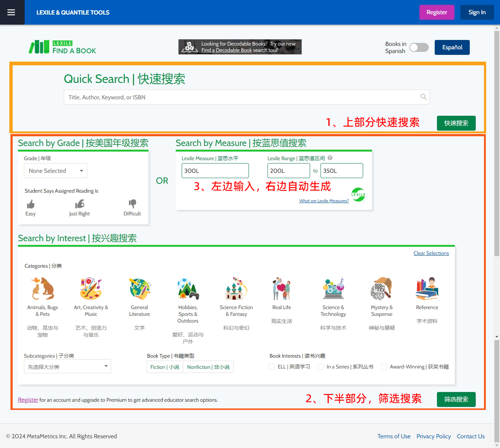The image size is (500, 448).
Task: Open the hamburger navigation menu
Action: click(x=11, y=12)
